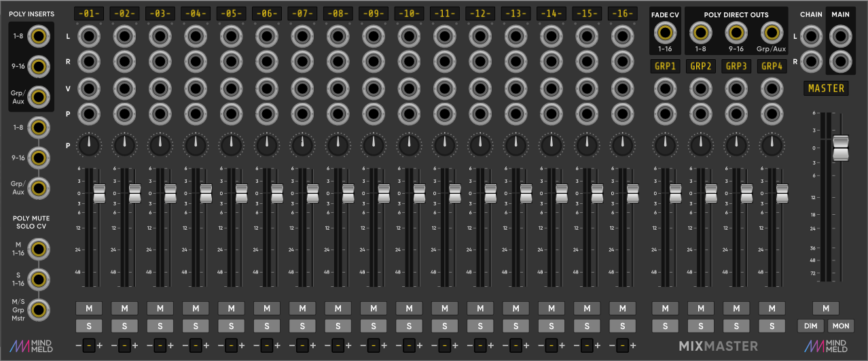
Task: Click the lower 1-8 poly jack under Poly Inserts
Action: pyautogui.click(x=39, y=128)
